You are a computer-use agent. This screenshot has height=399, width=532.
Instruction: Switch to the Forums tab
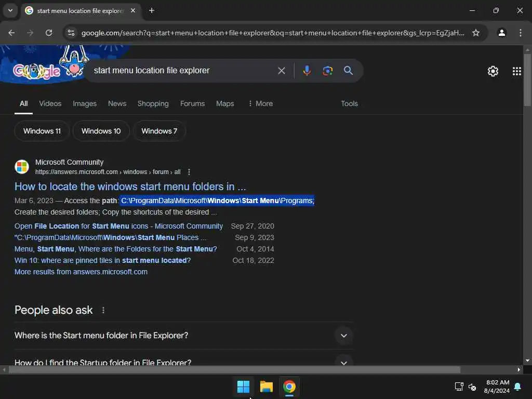(192, 103)
